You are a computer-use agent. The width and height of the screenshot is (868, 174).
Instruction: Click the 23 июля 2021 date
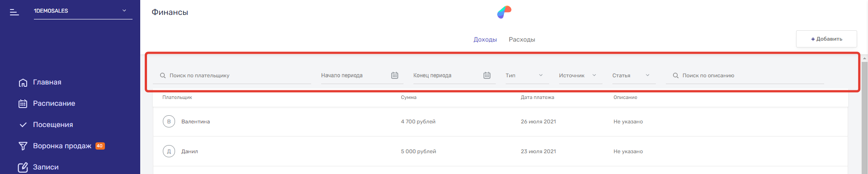(x=538, y=151)
